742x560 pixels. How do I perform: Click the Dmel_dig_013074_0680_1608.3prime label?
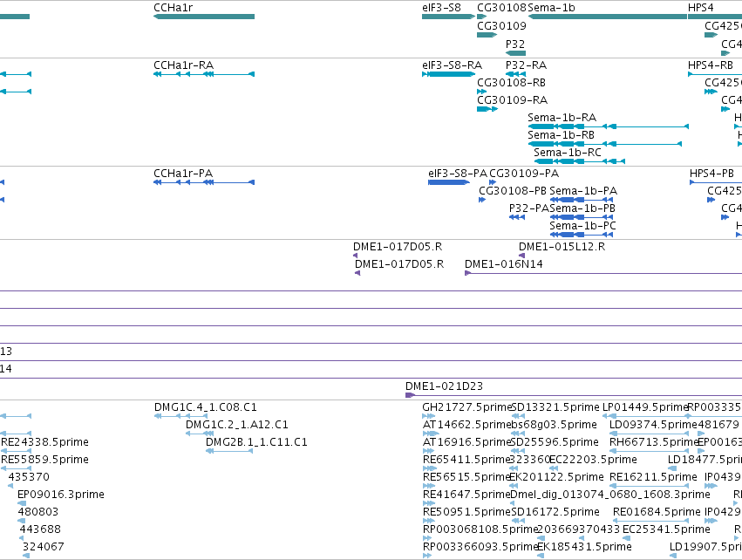click(610, 495)
